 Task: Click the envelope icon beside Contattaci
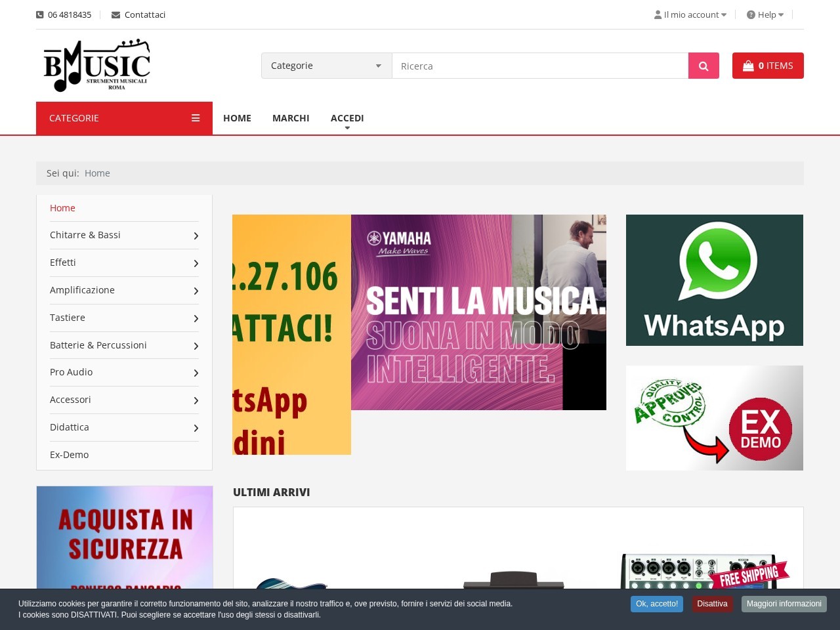click(x=115, y=14)
